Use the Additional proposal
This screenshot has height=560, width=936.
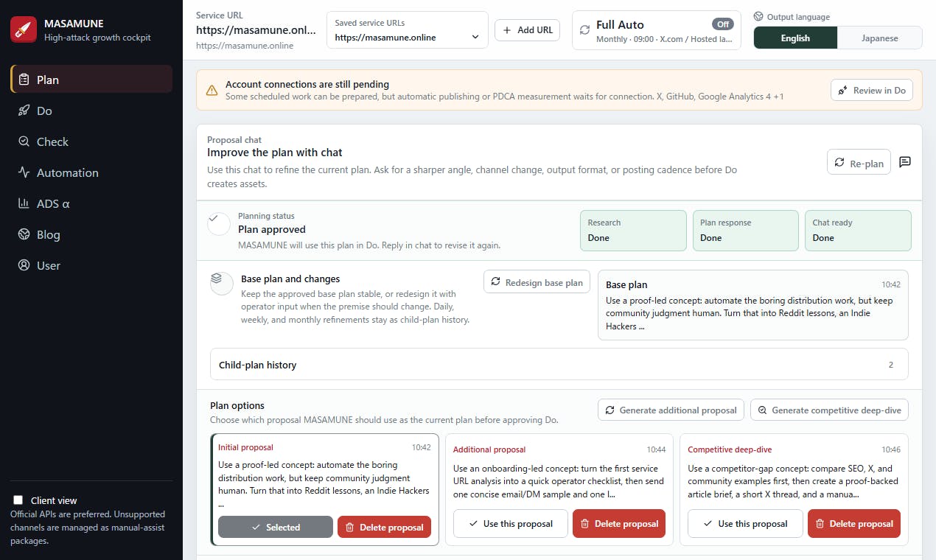(510, 523)
